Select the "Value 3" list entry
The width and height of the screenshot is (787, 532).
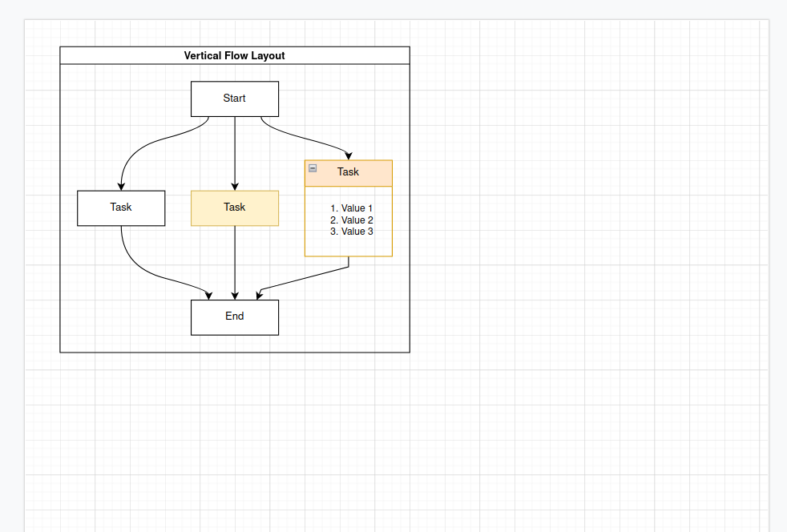pos(351,232)
